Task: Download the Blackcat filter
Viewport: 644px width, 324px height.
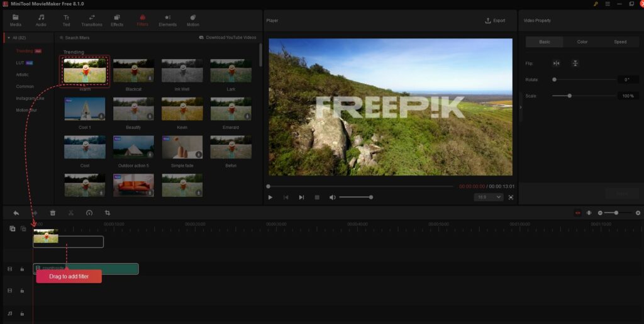Action: pyautogui.click(x=150, y=78)
